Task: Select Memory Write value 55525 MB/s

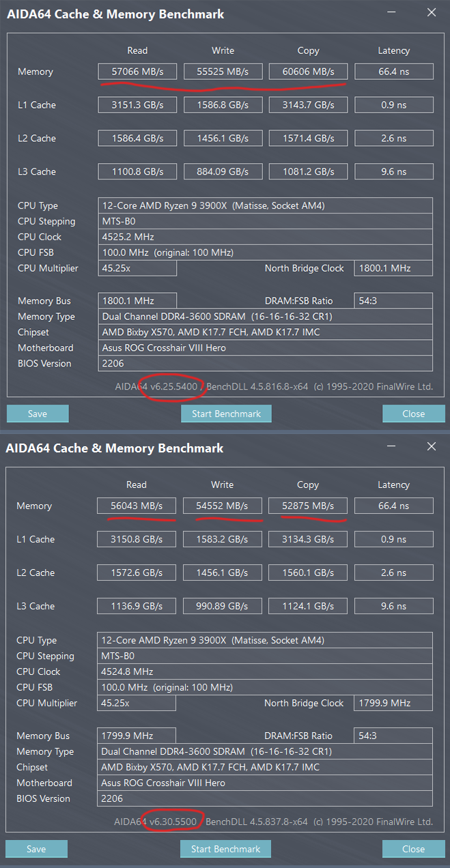Action: click(x=223, y=72)
